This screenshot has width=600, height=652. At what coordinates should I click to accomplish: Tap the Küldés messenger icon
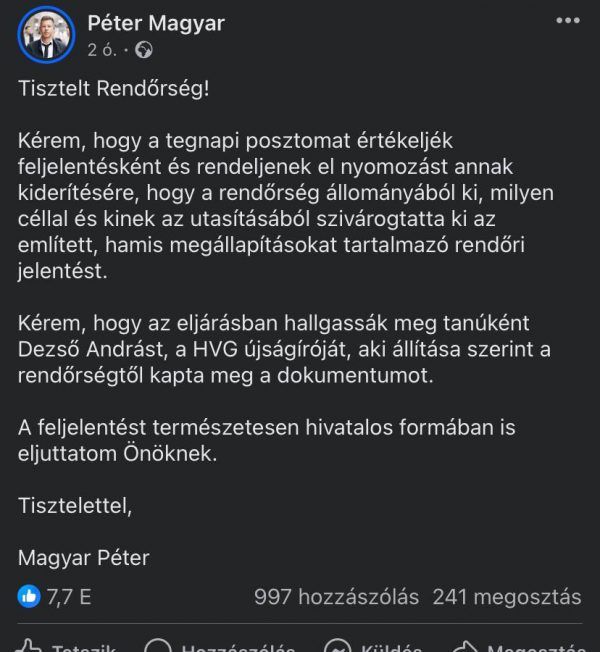337,646
